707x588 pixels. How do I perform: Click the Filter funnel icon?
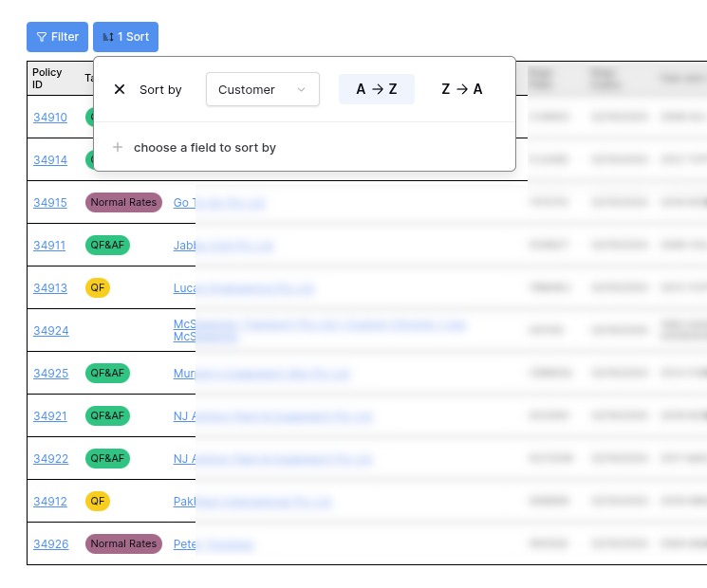[42, 37]
